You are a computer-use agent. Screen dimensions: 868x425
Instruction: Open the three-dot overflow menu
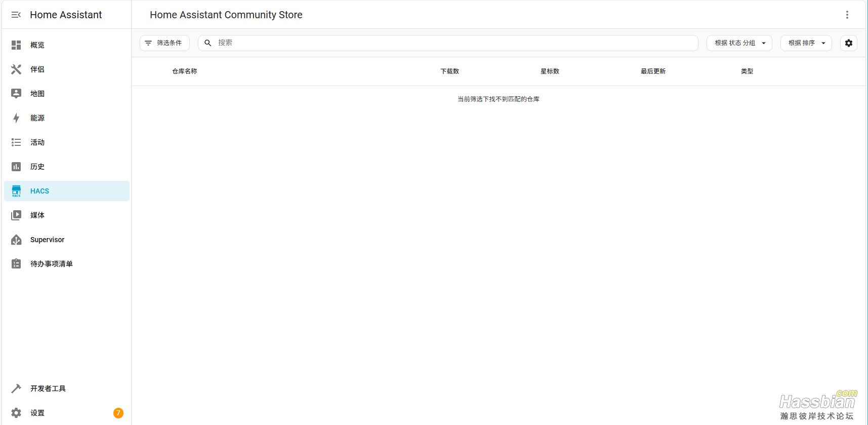(x=847, y=15)
